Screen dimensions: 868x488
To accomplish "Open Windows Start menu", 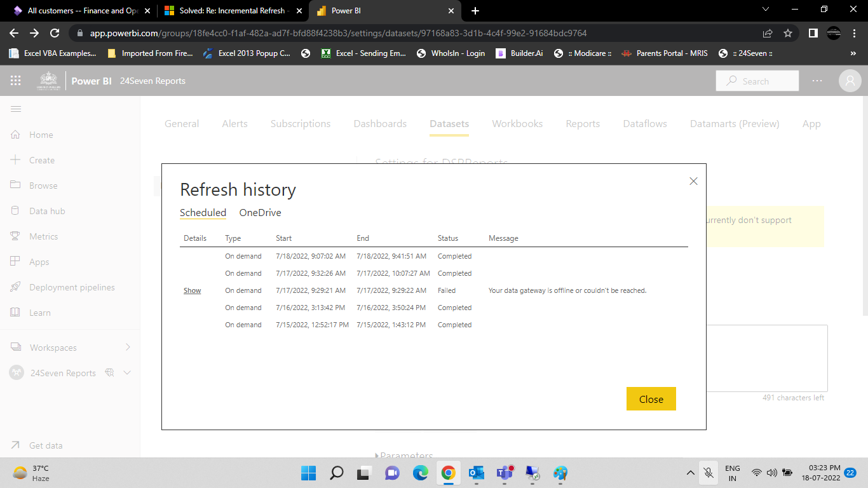I will click(x=308, y=473).
